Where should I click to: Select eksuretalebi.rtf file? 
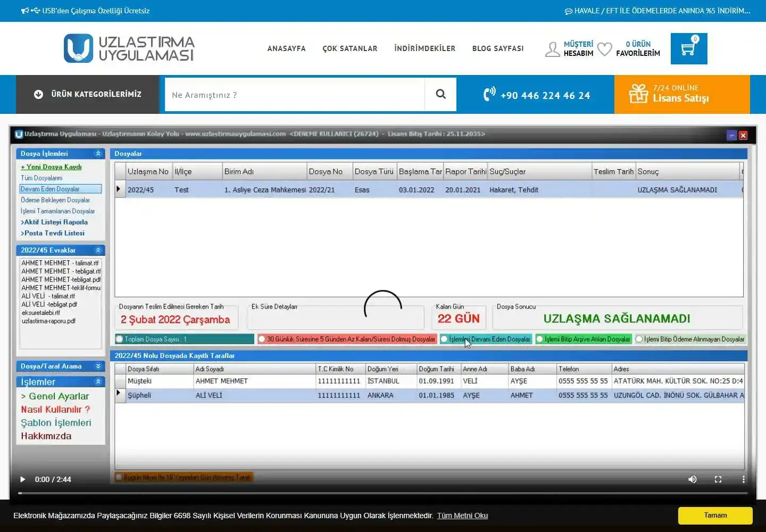click(x=41, y=313)
